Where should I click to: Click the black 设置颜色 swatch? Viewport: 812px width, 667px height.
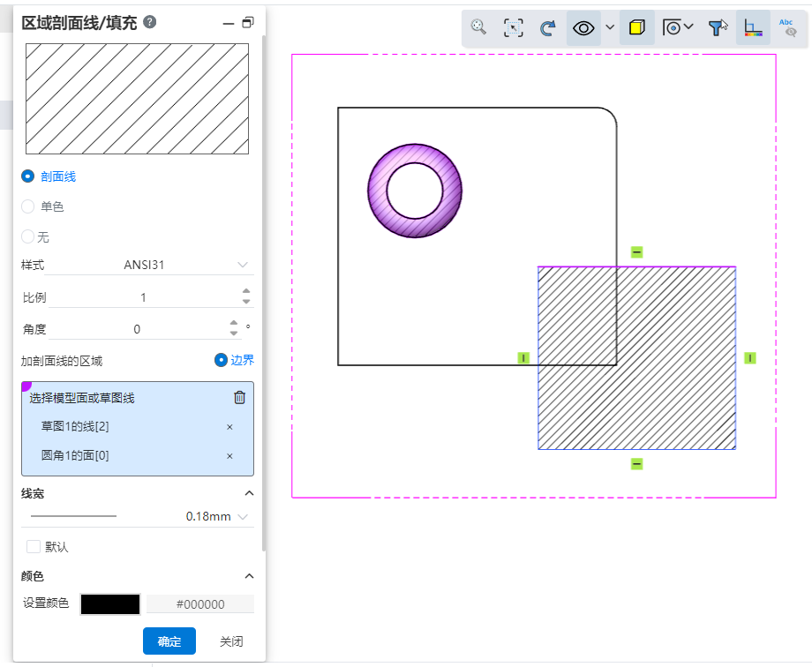(110, 604)
